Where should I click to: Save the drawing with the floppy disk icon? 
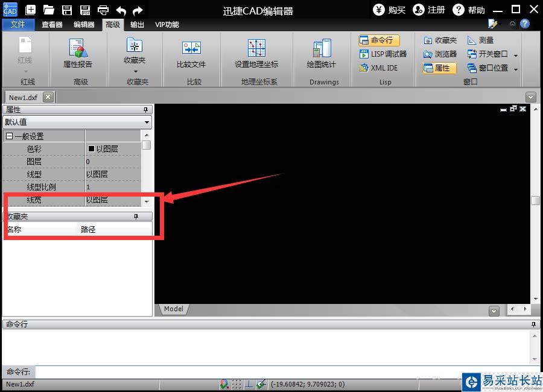click(x=67, y=10)
